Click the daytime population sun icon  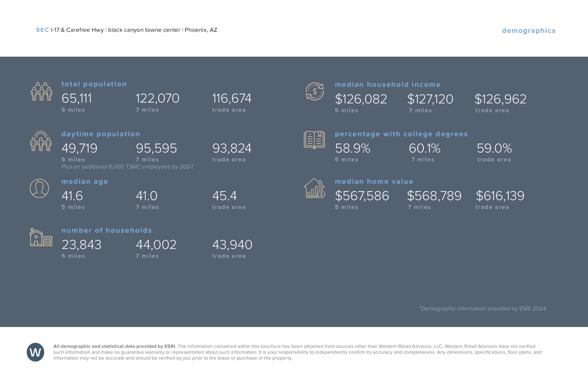(41, 141)
